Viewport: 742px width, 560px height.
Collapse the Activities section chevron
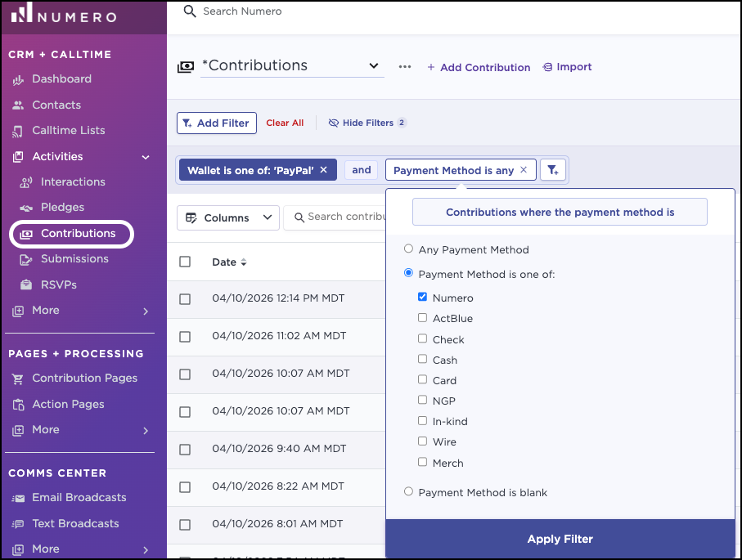tap(146, 157)
